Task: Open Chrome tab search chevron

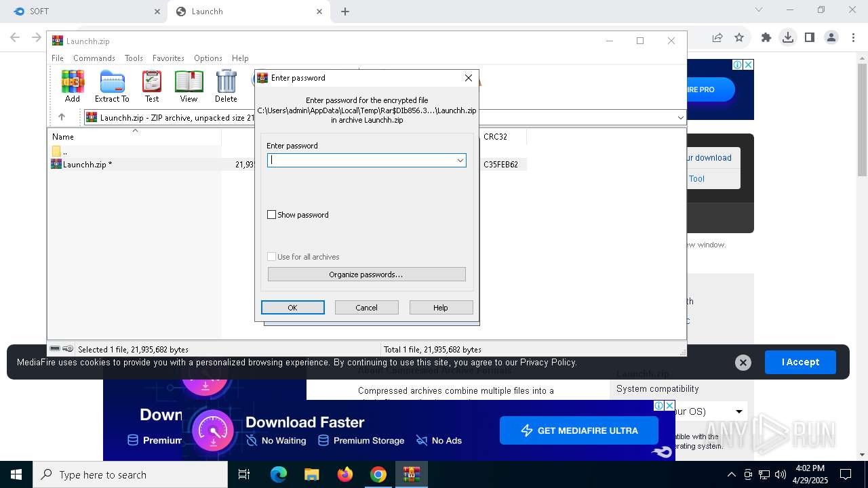Action: (x=759, y=9)
